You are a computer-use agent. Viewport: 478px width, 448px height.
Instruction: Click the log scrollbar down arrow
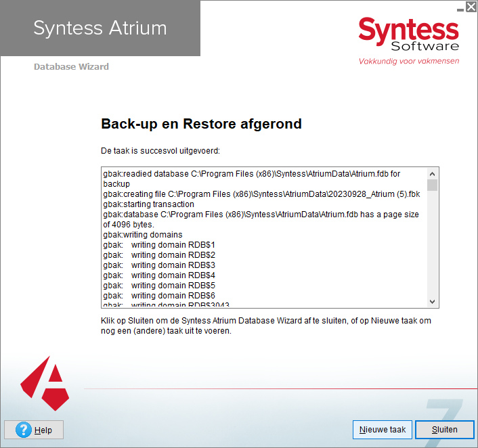[x=432, y=301]
